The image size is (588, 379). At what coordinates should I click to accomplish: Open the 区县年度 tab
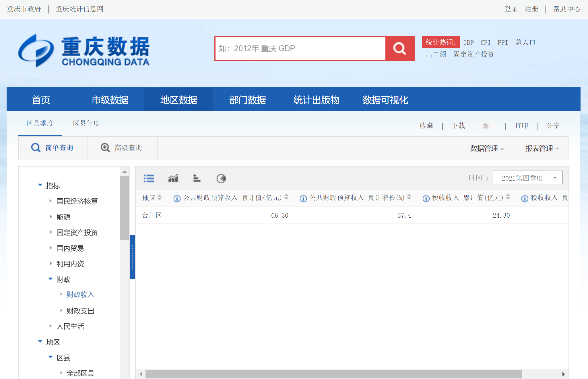click(86, 123)
